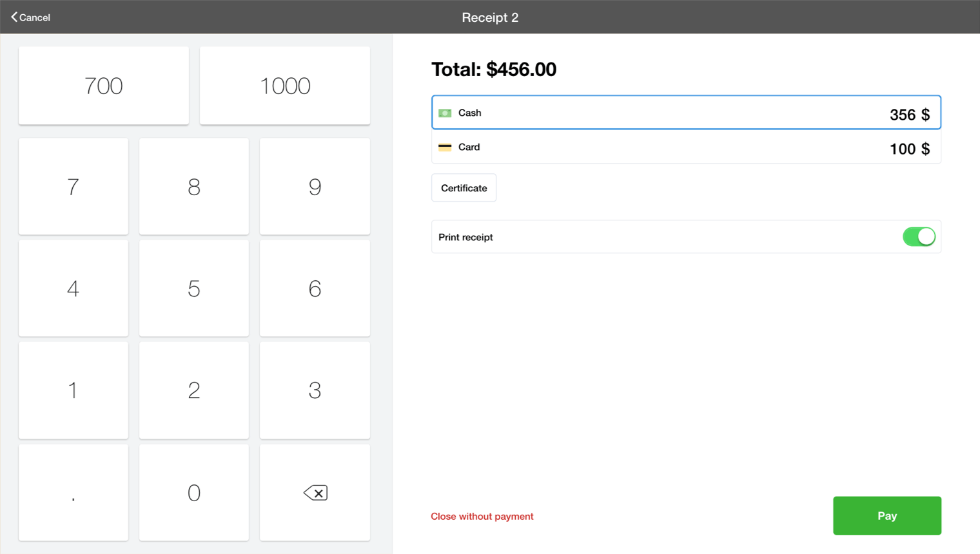
Task: Tap the 700 quick amount key
Action: click(x=103, y=84)
